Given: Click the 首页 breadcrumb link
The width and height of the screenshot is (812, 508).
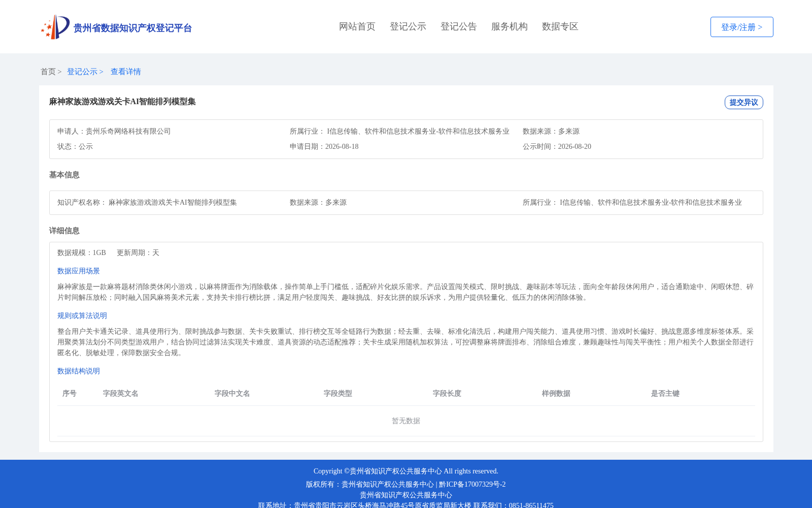Looking at the screenshot, I should (48, 72).
